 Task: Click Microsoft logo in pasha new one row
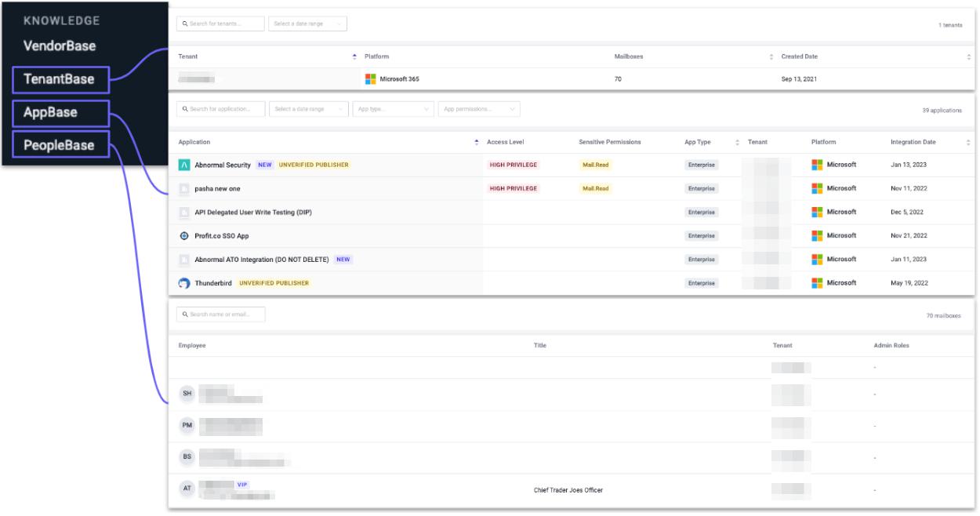(x=817, y=188)
